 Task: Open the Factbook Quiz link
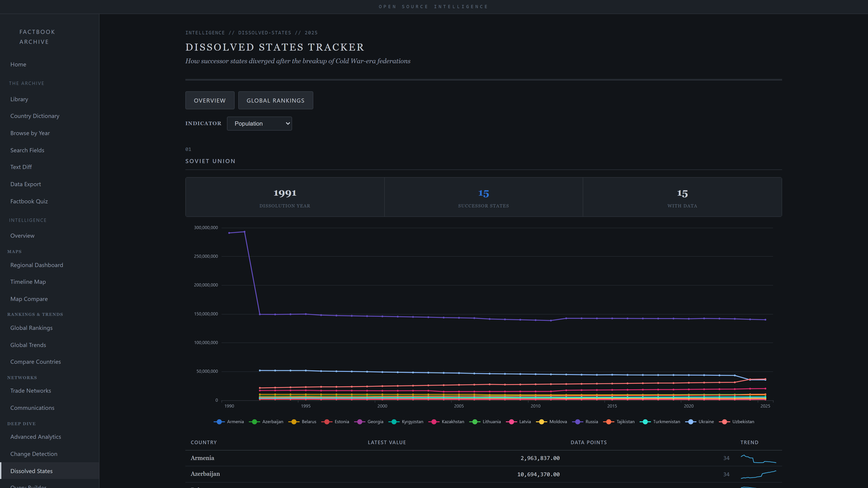pyautogui.click(x=29, y=201)
